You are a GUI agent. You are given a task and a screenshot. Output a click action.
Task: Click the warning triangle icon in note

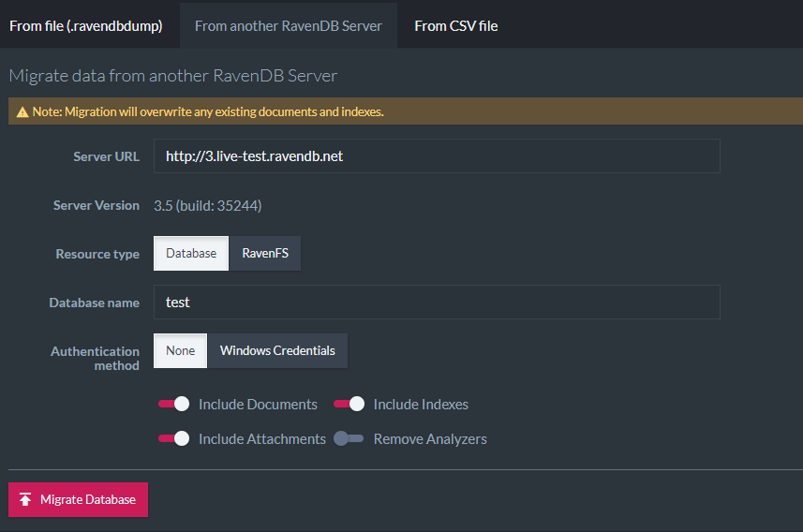(22, 112)
